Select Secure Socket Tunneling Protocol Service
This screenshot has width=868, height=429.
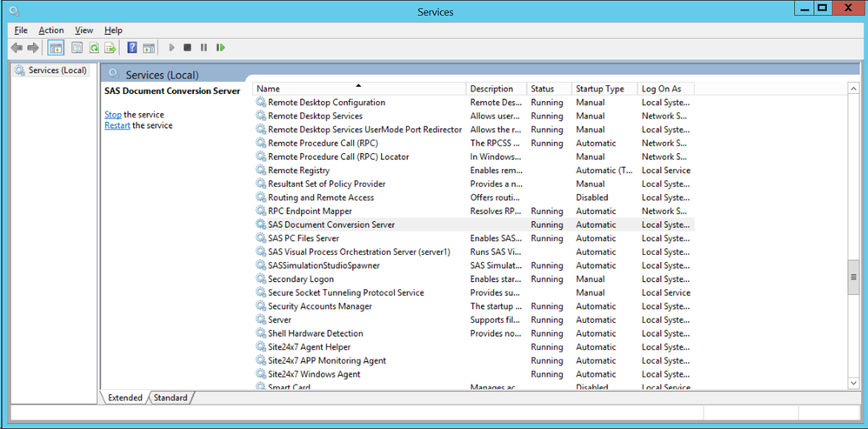click(346, 292)
